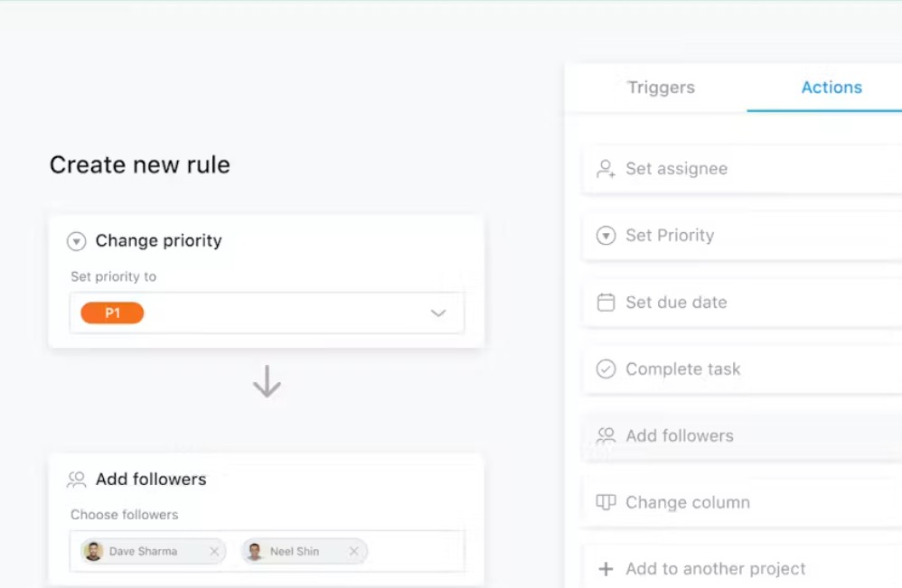Open the Set priority to combo box
Image resolution: width=902 pixels, height=588 pixels.
pyautogui.click(x=267, y=313)
